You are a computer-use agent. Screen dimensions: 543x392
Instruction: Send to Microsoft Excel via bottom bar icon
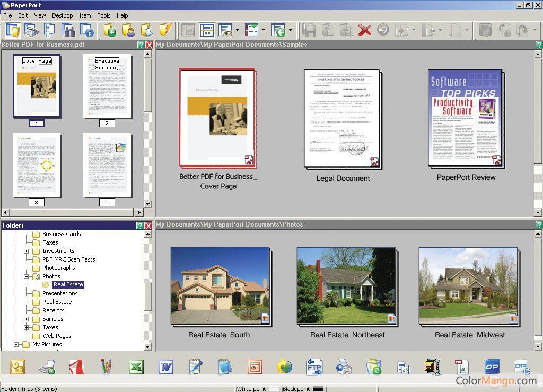136,367
